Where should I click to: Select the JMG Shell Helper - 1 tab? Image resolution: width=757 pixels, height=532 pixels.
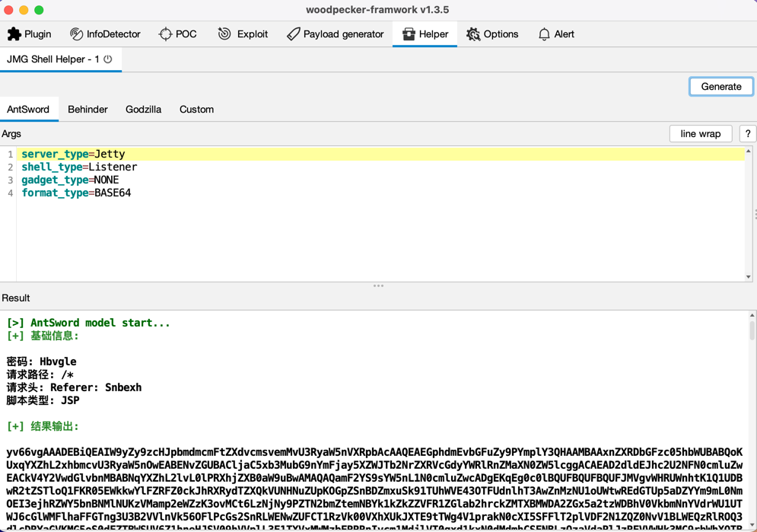pos(60,59)
